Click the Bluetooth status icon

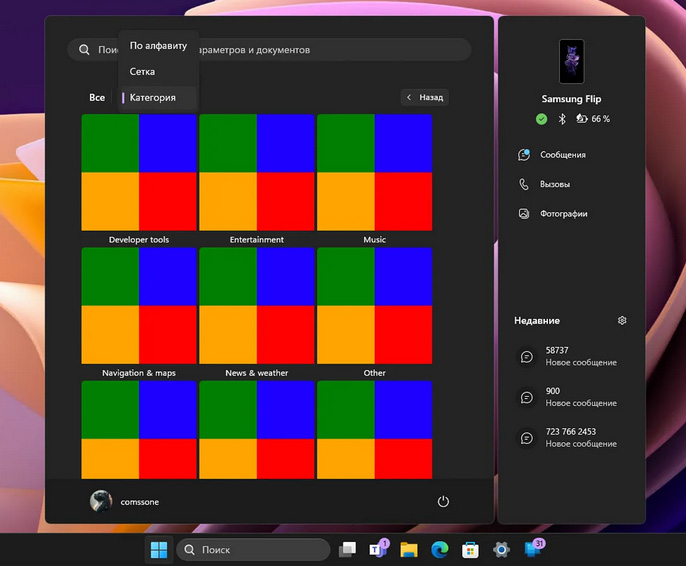(x=562, y=119)
